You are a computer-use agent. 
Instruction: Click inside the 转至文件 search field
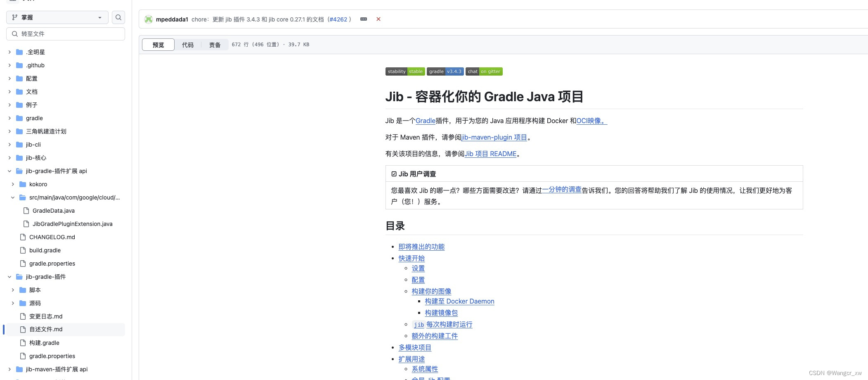(x=66, y=33)
